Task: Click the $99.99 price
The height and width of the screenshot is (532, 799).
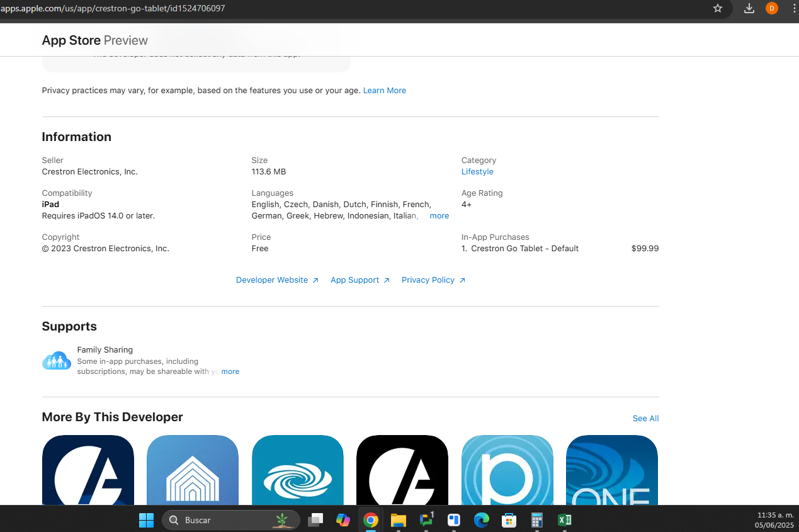Action: point(645,249)
